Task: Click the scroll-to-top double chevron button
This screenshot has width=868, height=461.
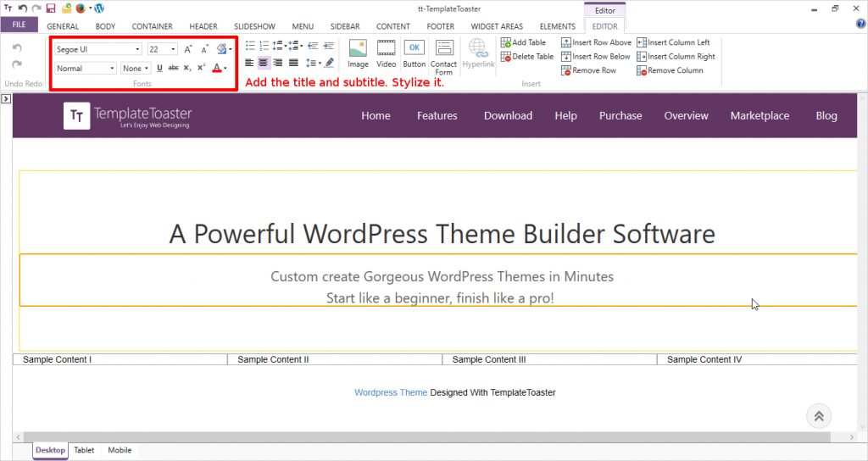Action: click(819, 416)
